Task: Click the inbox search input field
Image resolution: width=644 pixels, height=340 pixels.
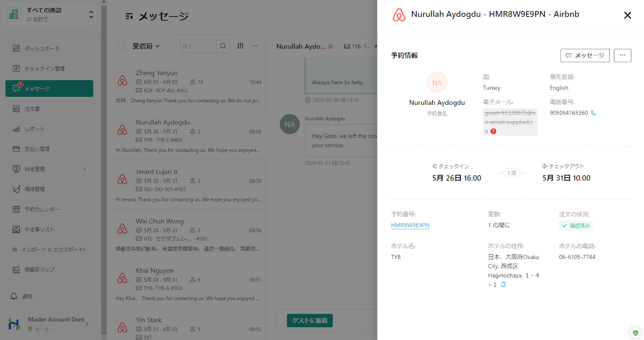Action: click(198, 46)
